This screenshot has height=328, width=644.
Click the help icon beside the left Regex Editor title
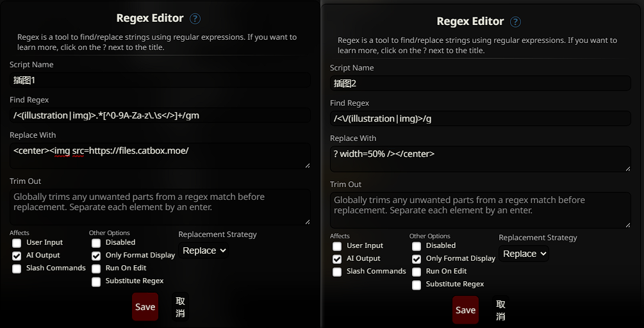pyautogui.click(x=195, y=19)
